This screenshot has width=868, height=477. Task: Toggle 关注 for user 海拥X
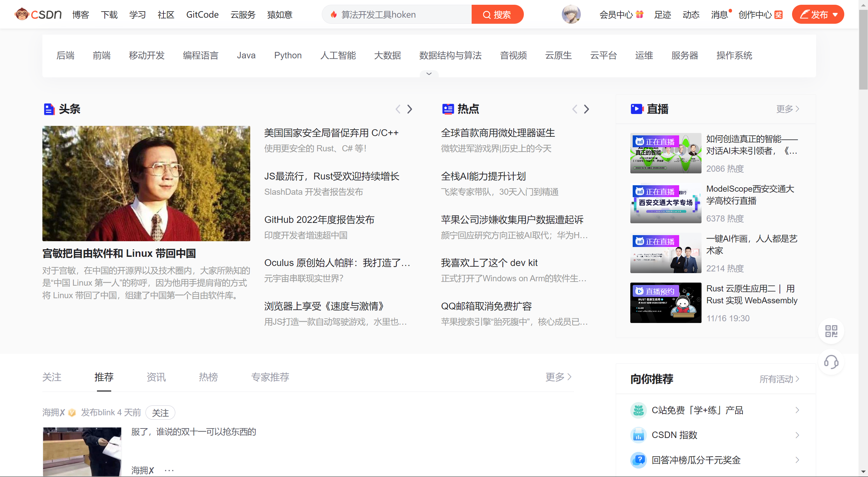(160, 413)
